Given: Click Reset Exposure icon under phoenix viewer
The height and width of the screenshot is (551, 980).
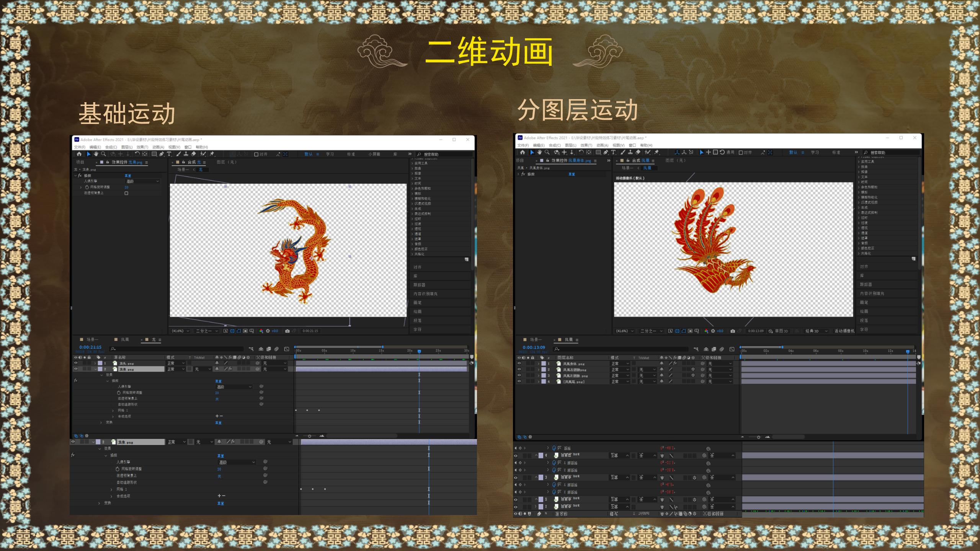Looking at the screenshot, I should pyautogui.click(x=713, y=331).
